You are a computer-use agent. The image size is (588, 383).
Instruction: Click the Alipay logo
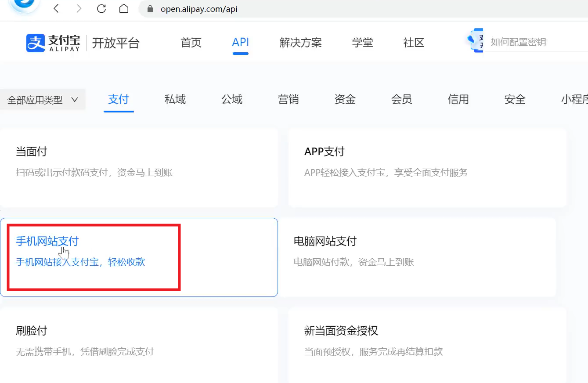coord(53,43)
